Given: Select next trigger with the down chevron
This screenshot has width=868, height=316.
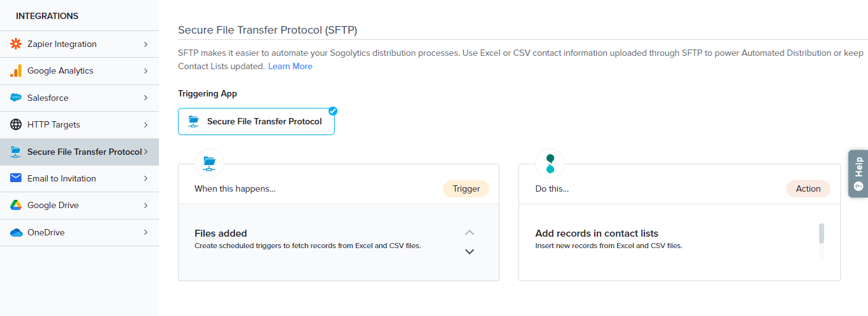Looking at the screenshot, I should [x=470, y=251].
